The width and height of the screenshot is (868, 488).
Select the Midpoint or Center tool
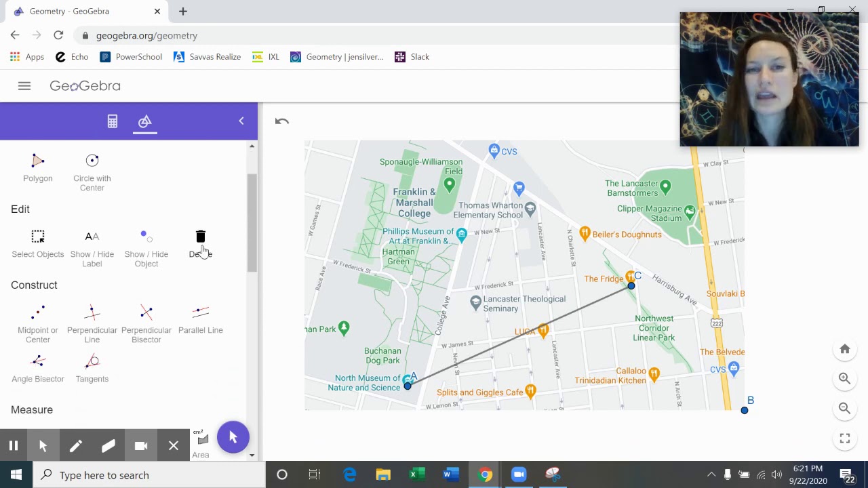click(x=38, y=324)
